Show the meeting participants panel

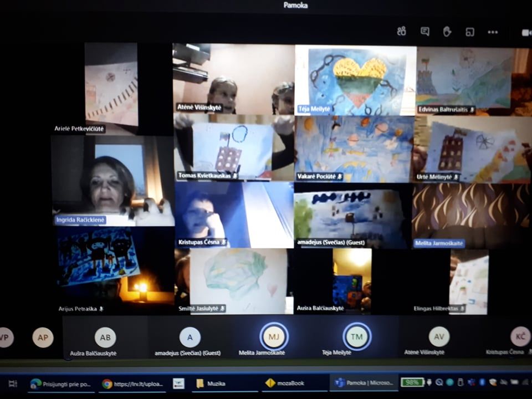(402, 32)
